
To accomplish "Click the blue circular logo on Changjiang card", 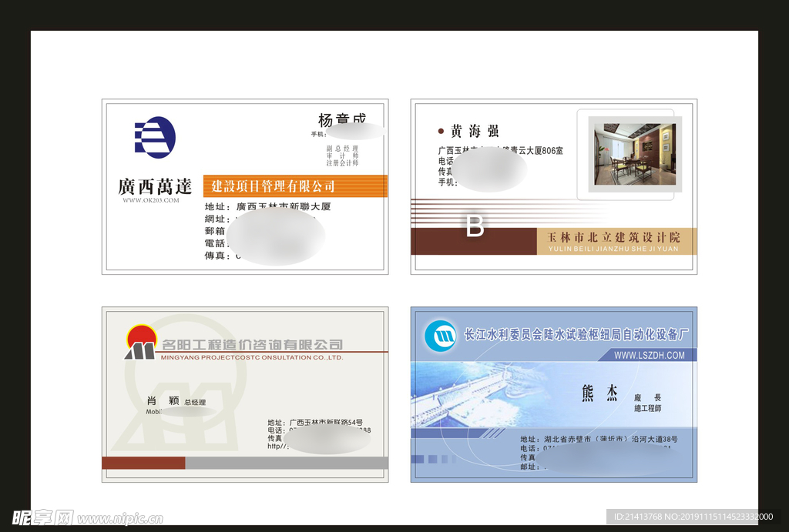I will coord(440,336).
